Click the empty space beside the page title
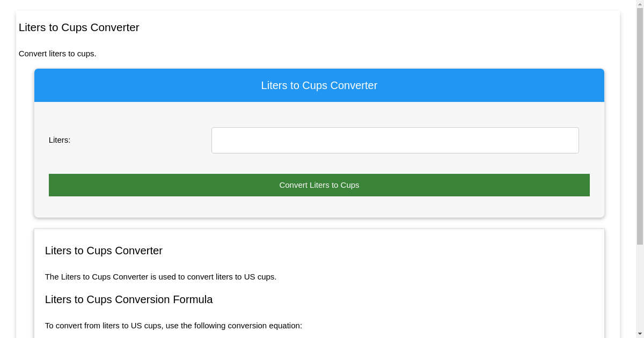644x338 pixels. (322, 27)
